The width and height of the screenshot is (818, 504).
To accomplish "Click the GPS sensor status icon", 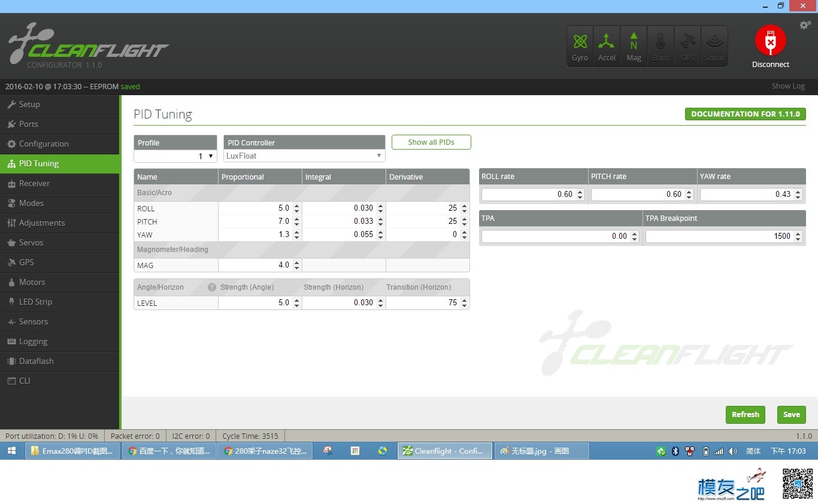I will (687, 46).
